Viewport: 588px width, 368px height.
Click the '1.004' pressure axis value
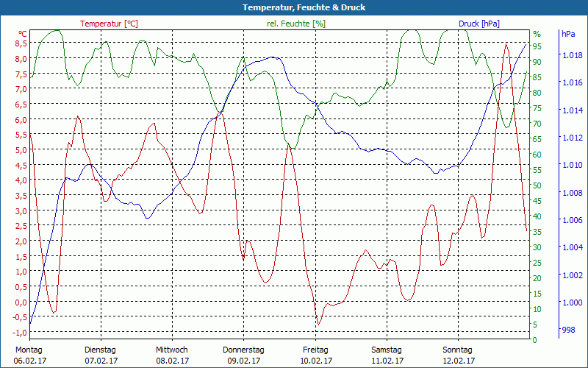tap(572, 247)
